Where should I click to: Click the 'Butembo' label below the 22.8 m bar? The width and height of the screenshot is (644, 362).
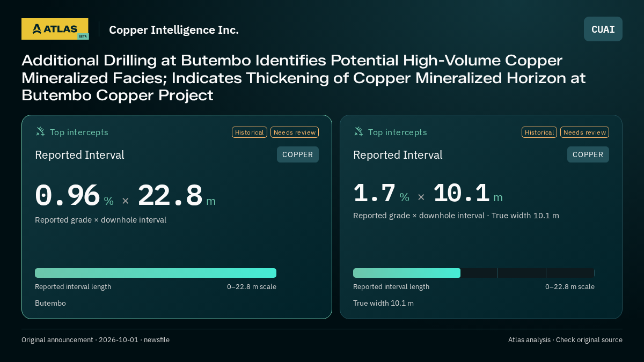click(x=50, y=303)
